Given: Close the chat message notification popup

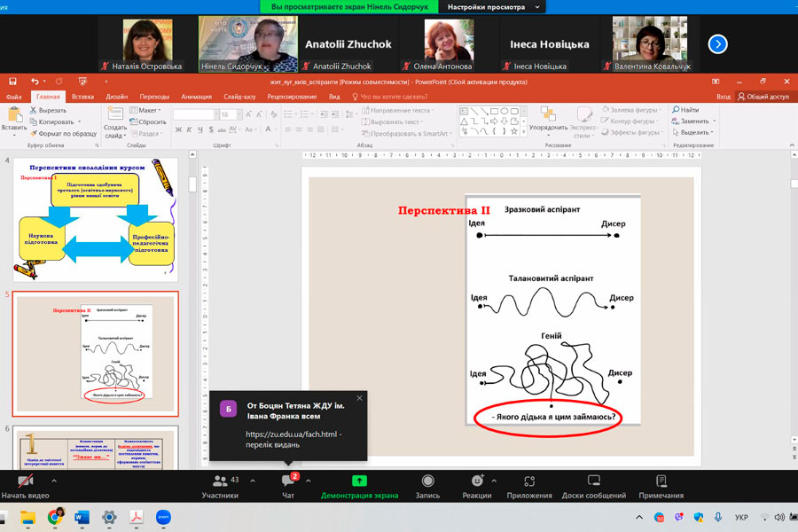Looking at the screenshot, I should pos(359,398).
